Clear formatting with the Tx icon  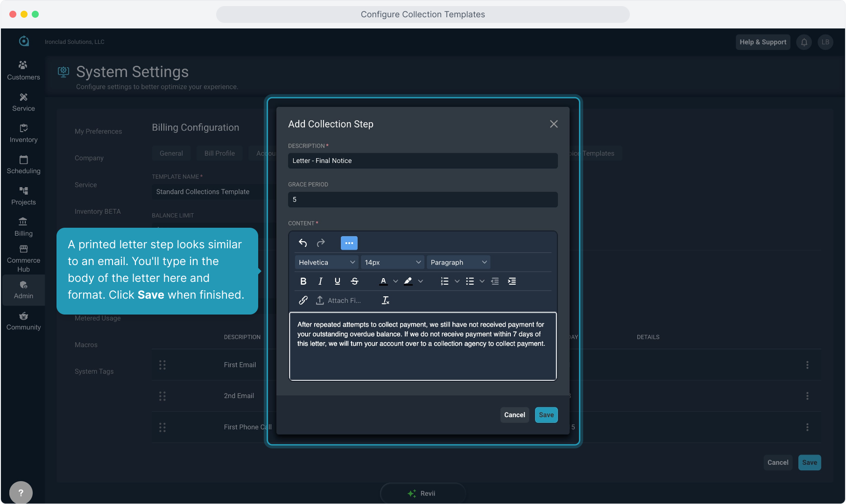[x=385, y=300]
